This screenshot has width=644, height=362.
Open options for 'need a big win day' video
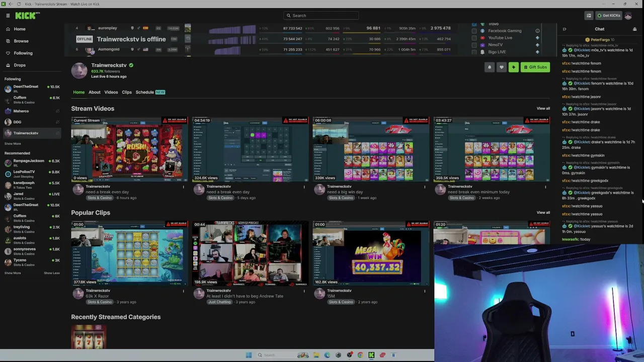tap(425, 187)
